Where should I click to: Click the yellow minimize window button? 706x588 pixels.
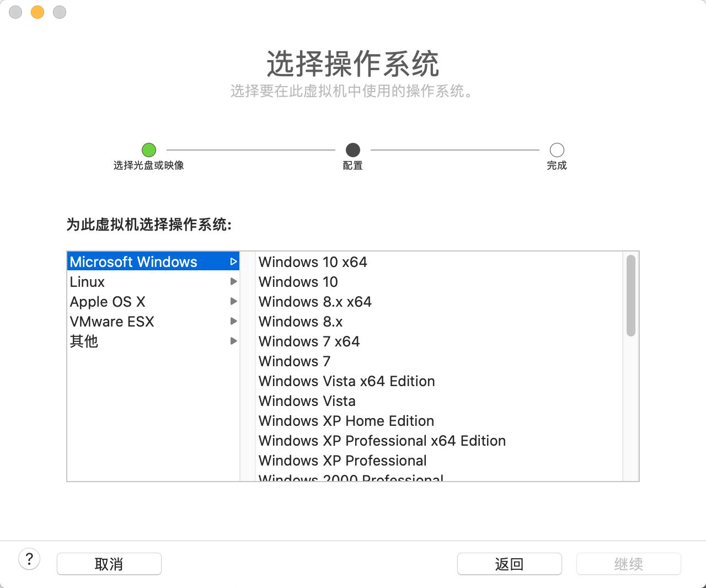37,12
